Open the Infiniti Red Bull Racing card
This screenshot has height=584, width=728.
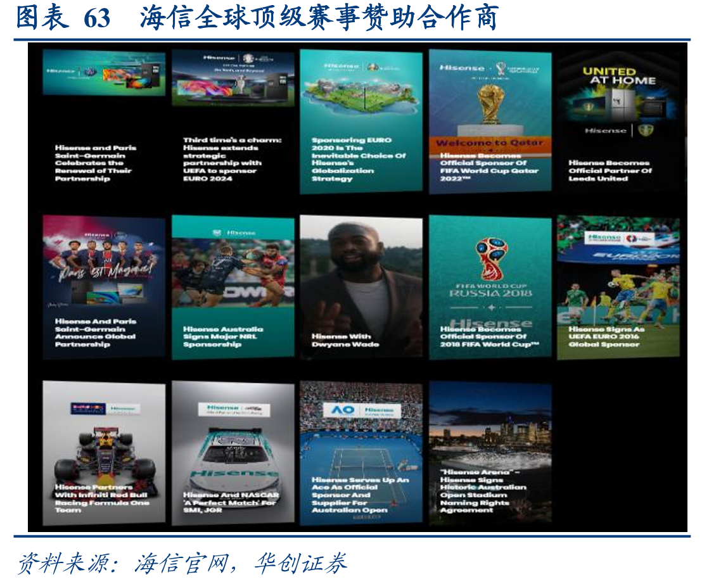pyautogui.click(x=103, y=453)
